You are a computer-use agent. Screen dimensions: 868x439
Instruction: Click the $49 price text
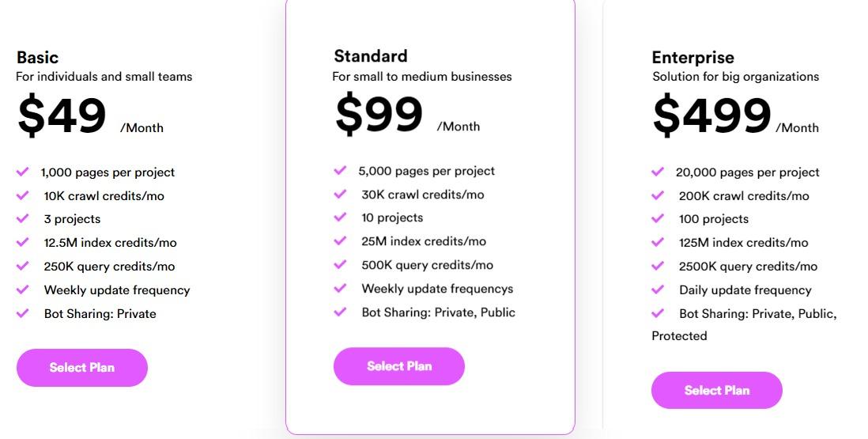coord(62,115)
